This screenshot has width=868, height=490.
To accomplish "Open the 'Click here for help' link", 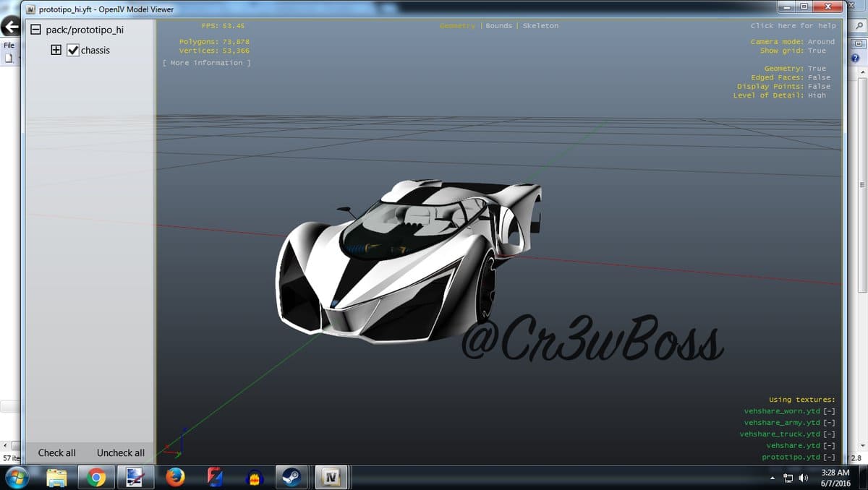I will [793, 26].
